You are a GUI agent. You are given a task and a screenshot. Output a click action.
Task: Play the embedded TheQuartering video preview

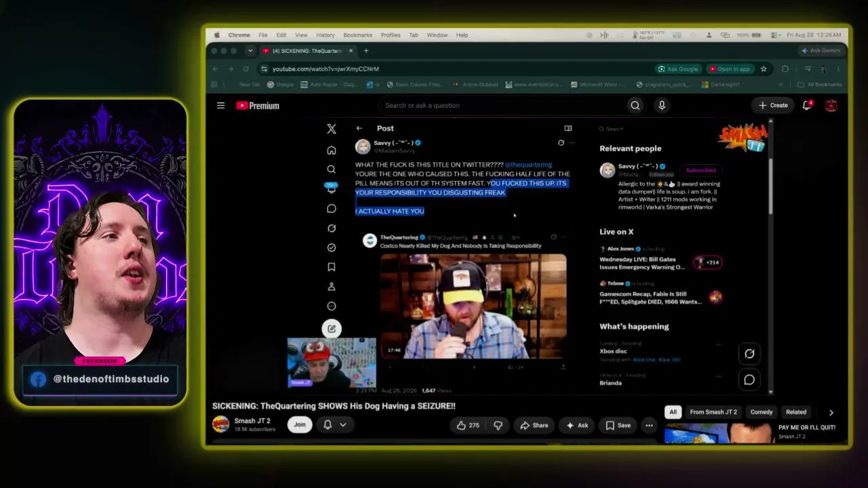473,306
